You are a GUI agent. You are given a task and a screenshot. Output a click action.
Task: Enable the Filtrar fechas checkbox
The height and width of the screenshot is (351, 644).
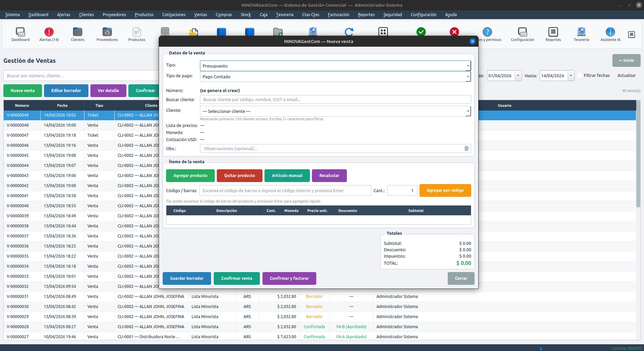pos(580,76)
